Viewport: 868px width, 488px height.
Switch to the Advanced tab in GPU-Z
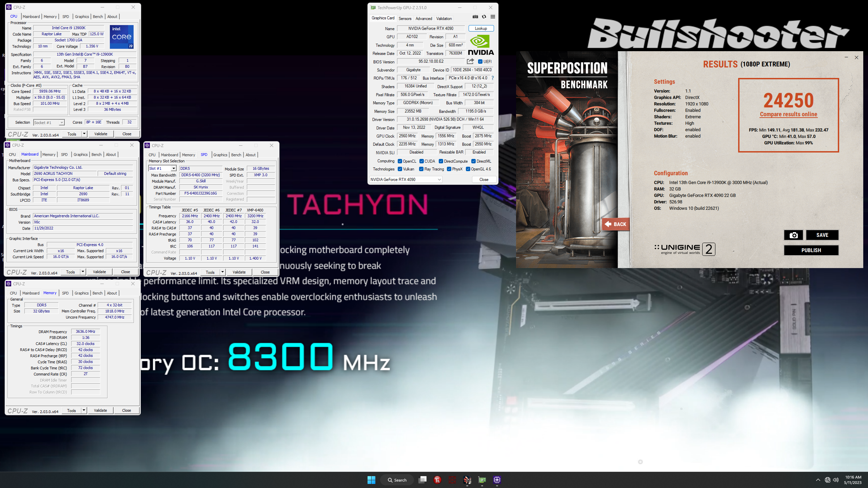click(424, 19)
